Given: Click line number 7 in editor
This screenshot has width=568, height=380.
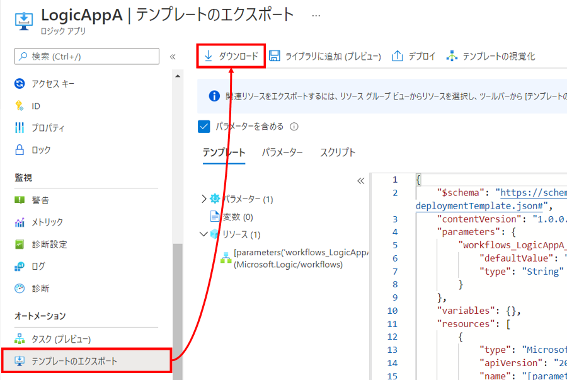Looking at the screenshot, I should [395, 271].
